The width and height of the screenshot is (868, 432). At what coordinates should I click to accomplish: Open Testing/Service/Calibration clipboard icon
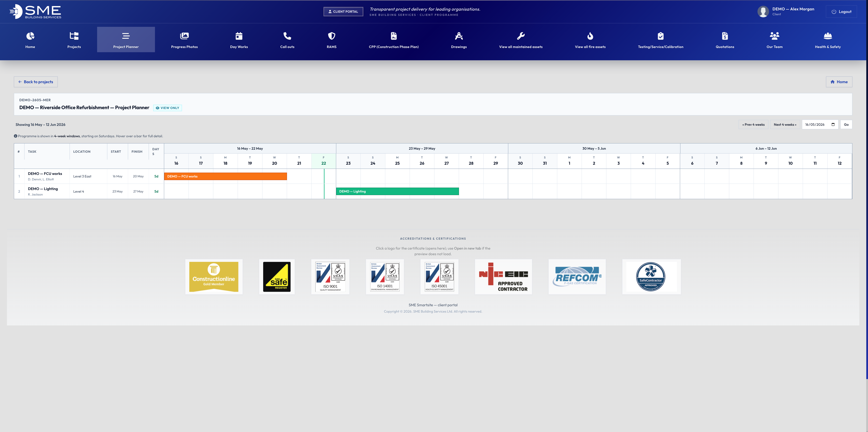(x=661, y=36)
